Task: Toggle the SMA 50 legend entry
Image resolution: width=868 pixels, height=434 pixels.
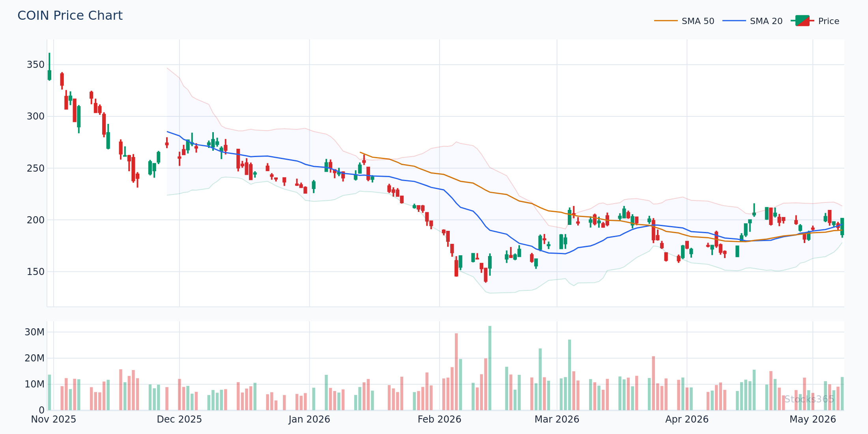Action: pos(684,21)
